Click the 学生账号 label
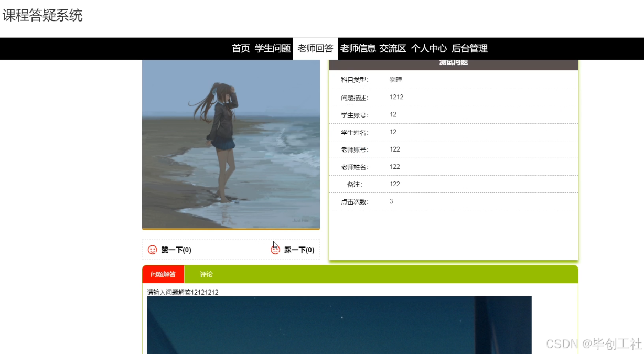 [355, 115]
